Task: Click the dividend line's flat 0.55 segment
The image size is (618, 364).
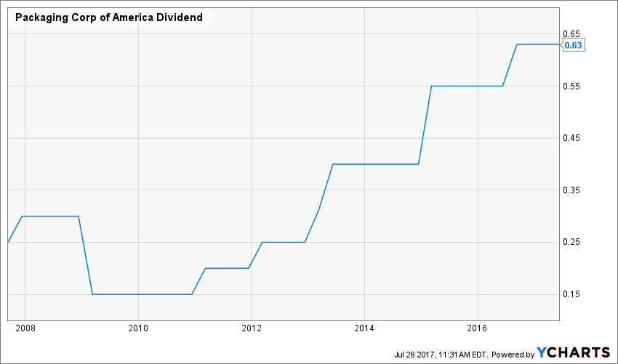Action: point(467,86)
